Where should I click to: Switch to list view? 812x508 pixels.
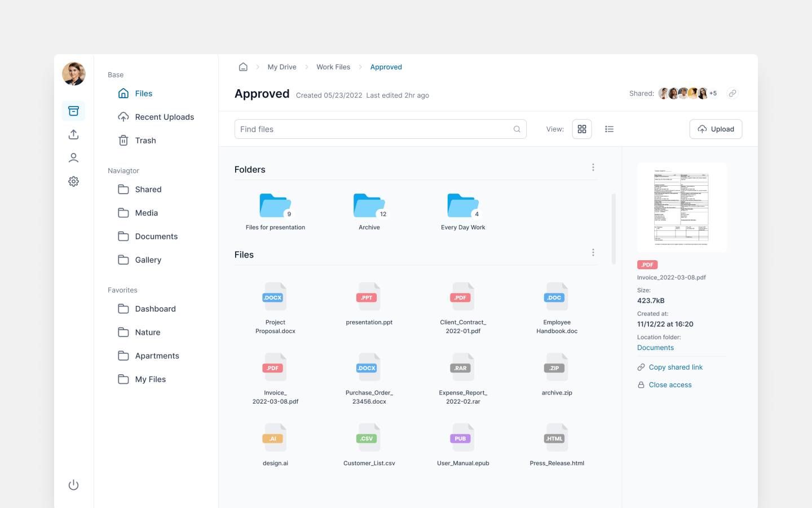[x=609, y=129]
